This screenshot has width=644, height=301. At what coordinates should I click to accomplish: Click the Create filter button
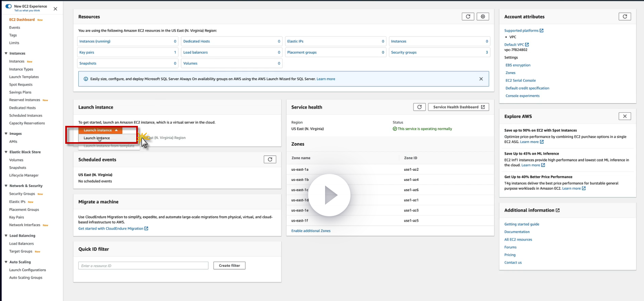pyautogui.click(x=229, y=266)
